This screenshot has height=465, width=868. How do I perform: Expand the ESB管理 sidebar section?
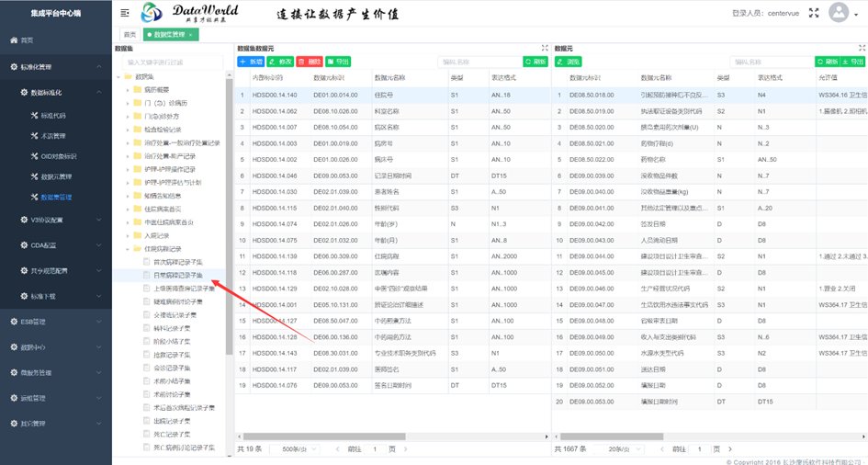tap(56, 322)
